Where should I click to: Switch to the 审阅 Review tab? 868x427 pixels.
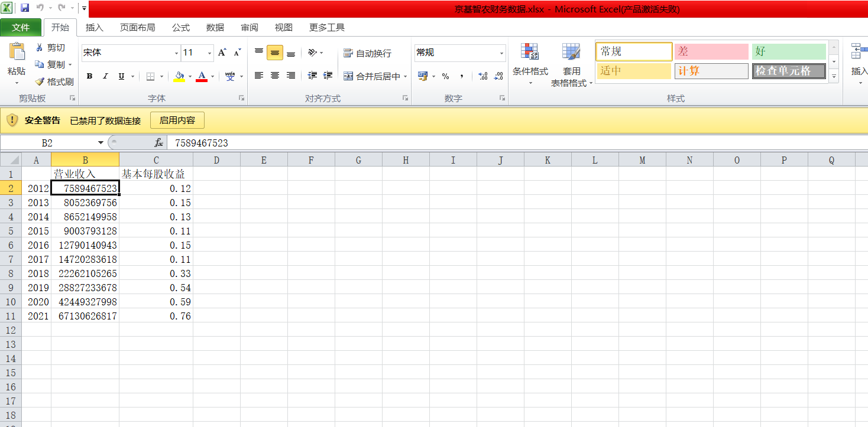[250, 27]
